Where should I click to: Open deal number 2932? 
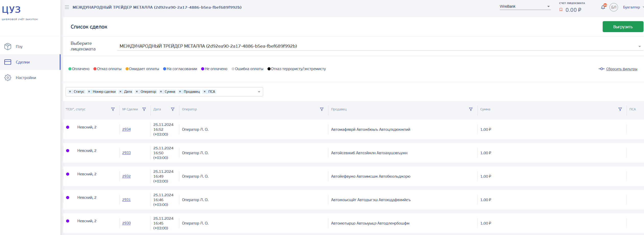126,176
